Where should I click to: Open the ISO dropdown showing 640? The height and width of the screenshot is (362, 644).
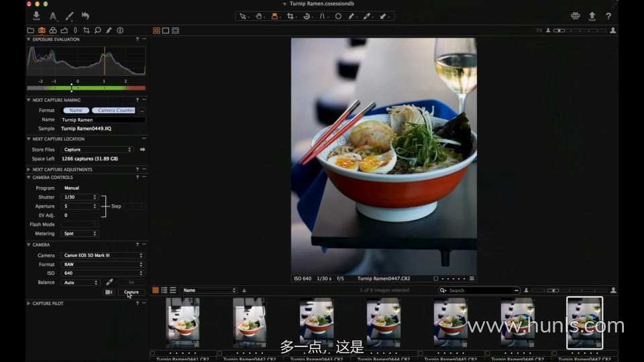[x=102, y=273]
